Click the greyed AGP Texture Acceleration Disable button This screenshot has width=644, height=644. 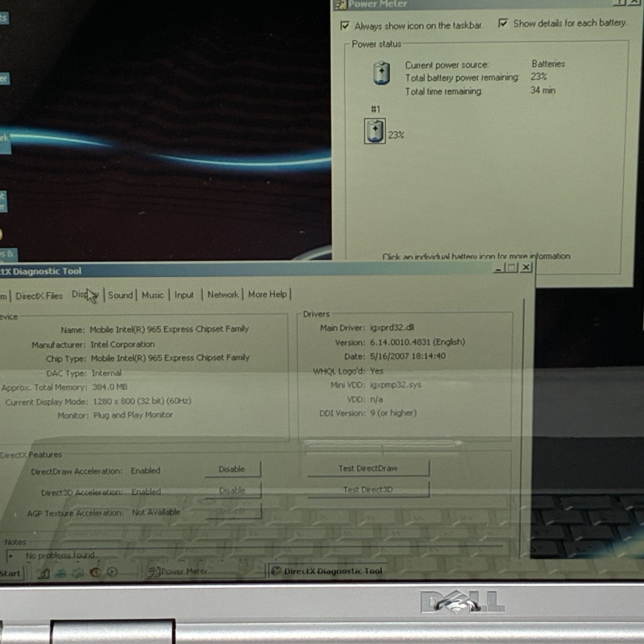click(x=233, y=511)
